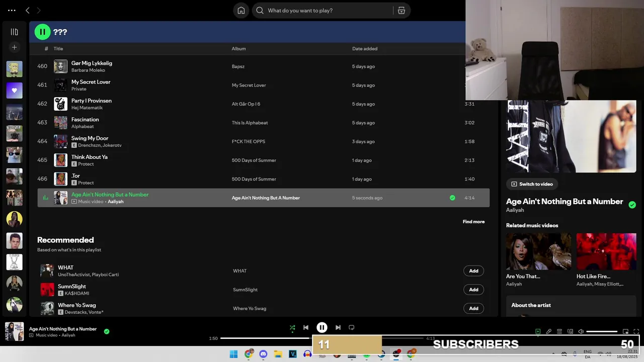Sort by # column header
644x362 pixels.
point(46,49)
